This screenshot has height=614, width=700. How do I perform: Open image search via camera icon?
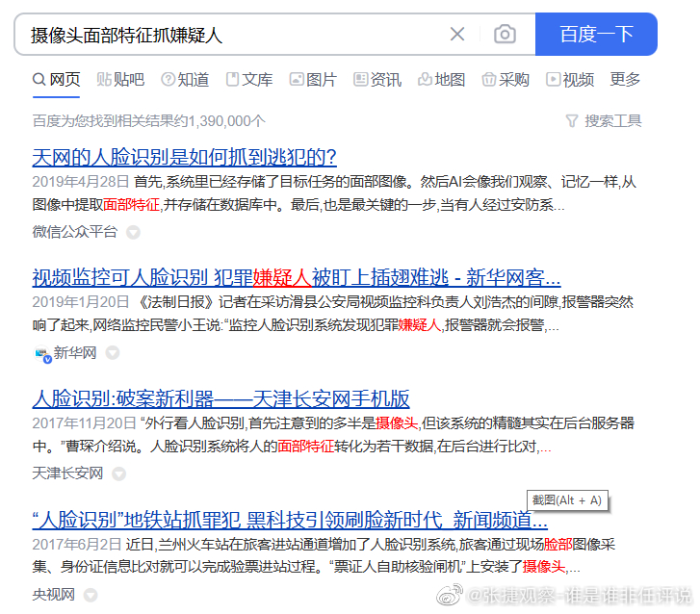(x=505, y=35)
